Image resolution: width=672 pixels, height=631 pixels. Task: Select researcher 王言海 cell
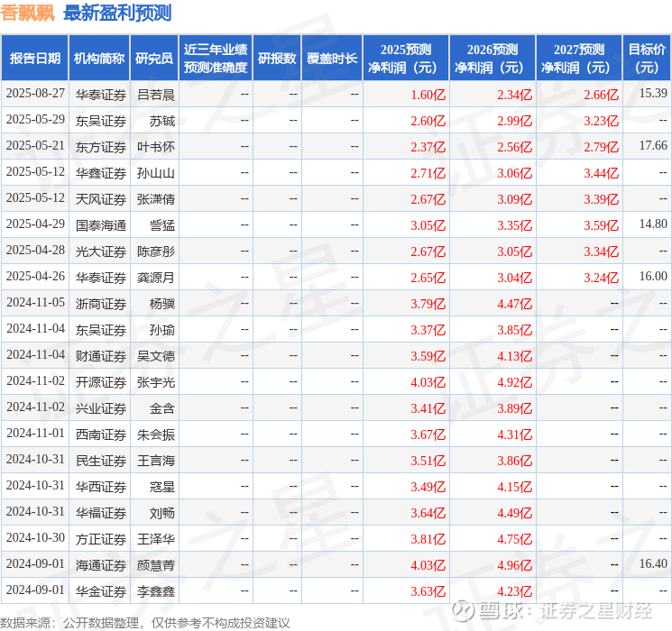coord(156,461)
